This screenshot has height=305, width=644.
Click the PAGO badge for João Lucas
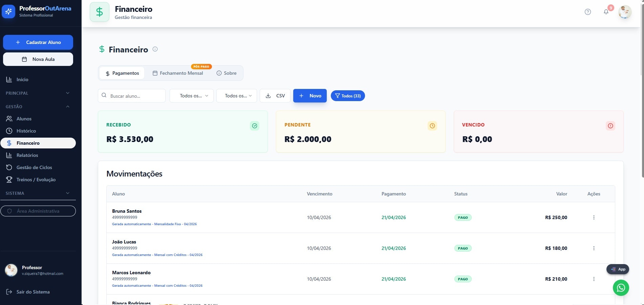pyautogui.click(x=463, y=248)
